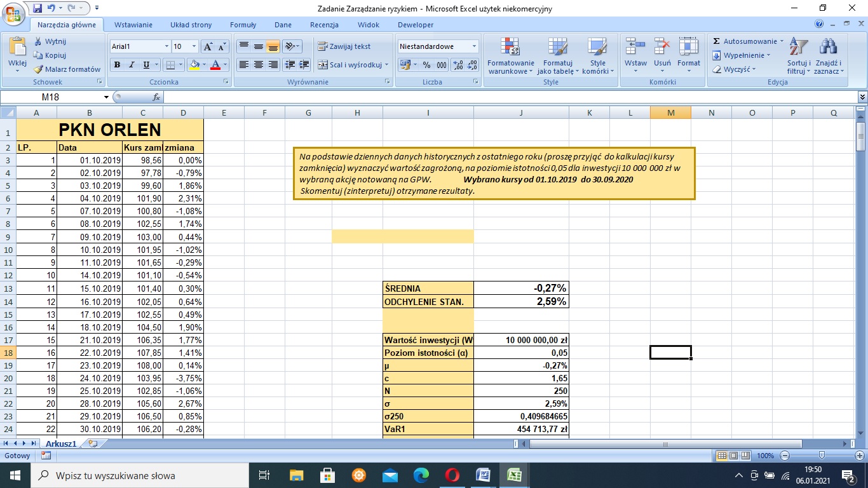Open Word from the Windows taskbar

[483, 475]
